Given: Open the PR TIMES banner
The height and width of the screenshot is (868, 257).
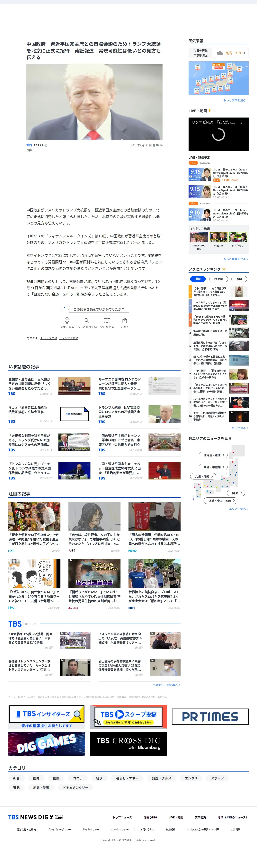Looking at the screenshot, I should (x=210, y=717).
